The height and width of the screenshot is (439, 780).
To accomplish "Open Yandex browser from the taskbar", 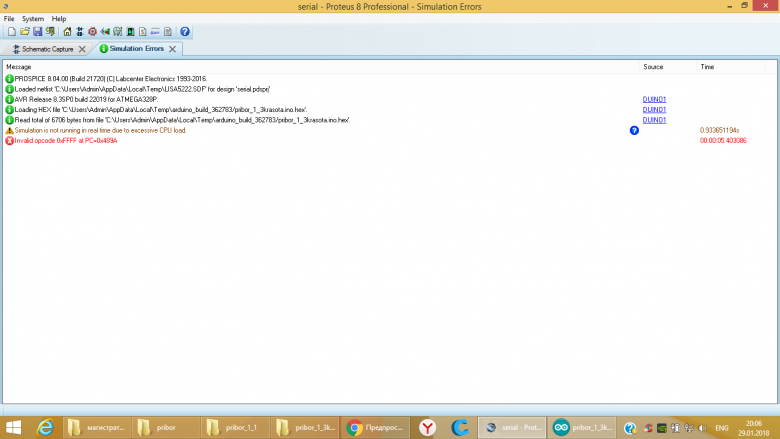I will point(427,428).
